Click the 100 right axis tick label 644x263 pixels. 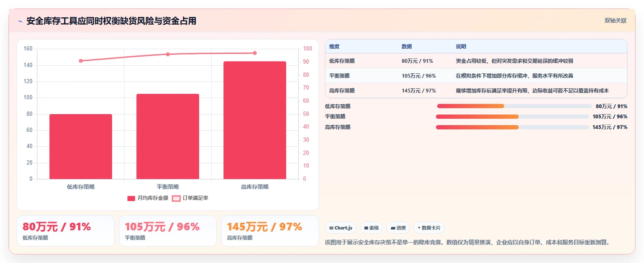click(308, 49)
